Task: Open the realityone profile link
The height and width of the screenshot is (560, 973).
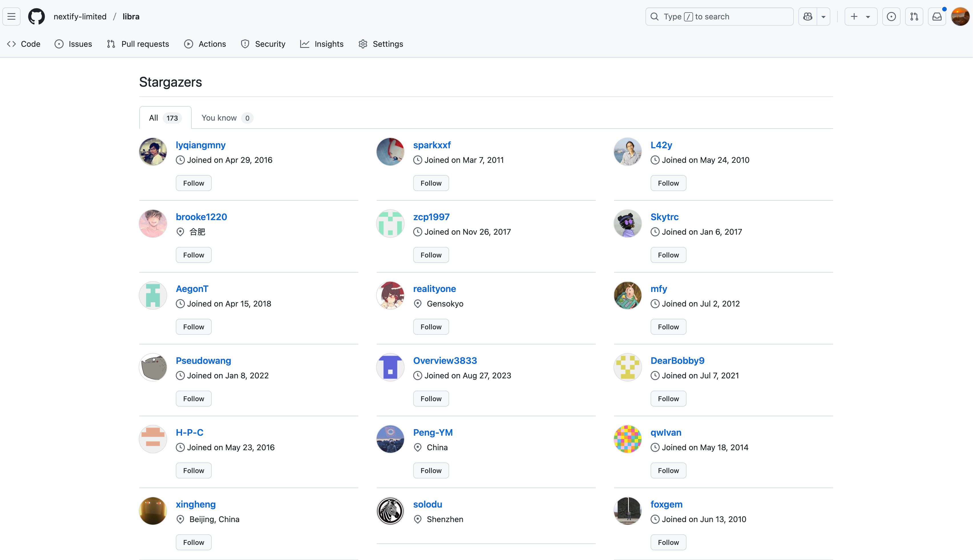Action: coord(434,289)
